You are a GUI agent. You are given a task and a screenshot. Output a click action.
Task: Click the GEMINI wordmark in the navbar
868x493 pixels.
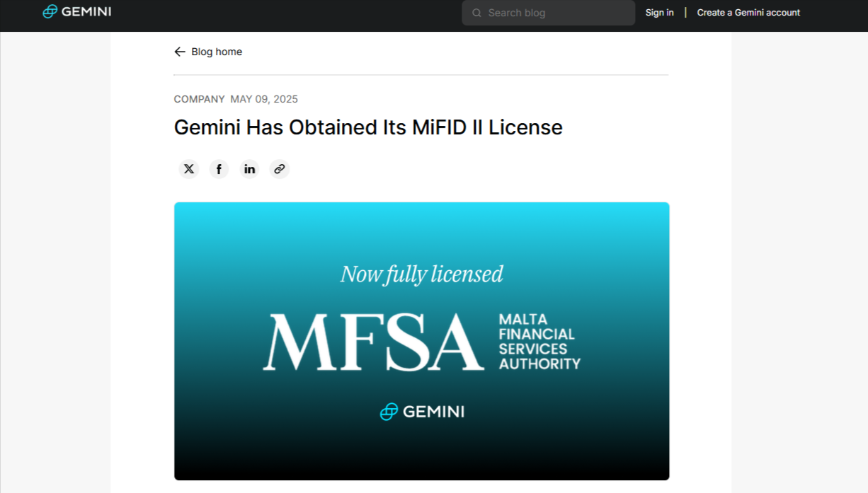(x=85, y=11)
